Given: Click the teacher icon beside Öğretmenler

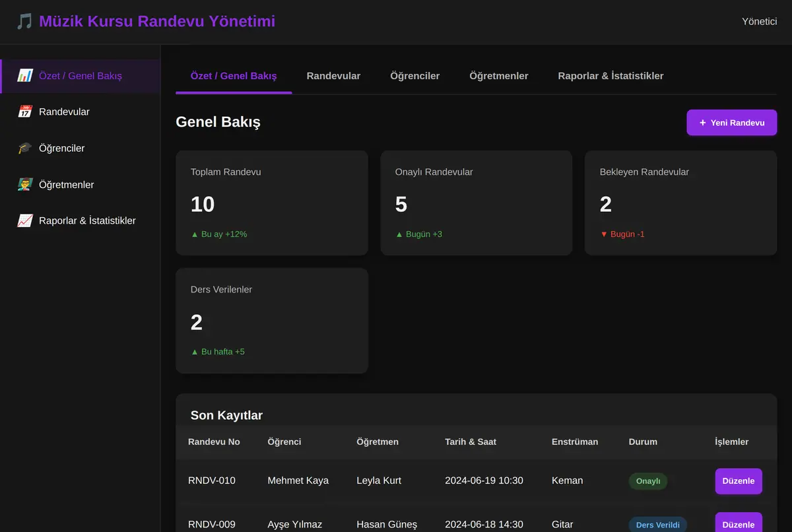Looking at the screenshot, I should coord(25,185).
